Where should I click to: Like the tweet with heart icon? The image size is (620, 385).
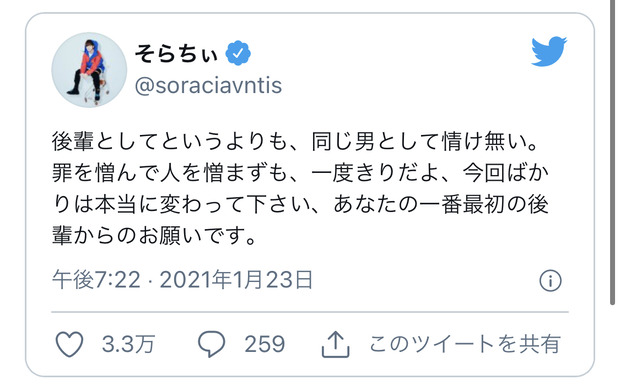click(x=69, y=344)
